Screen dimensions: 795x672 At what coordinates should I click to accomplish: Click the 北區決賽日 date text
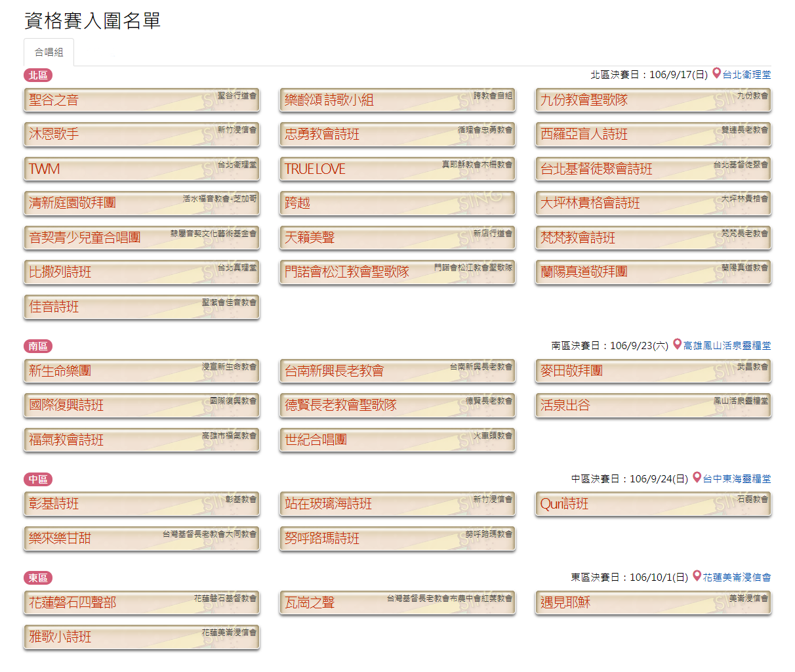[x=649, y=75]
